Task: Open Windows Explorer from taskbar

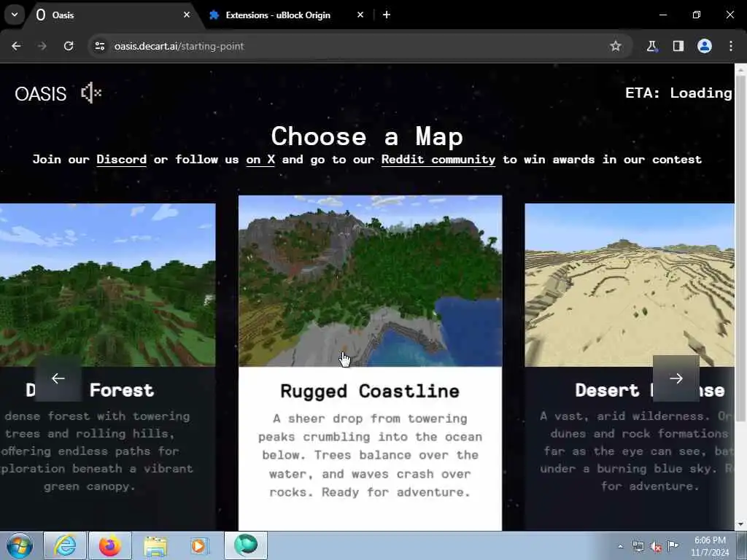Action: click(x=155, y=545)
